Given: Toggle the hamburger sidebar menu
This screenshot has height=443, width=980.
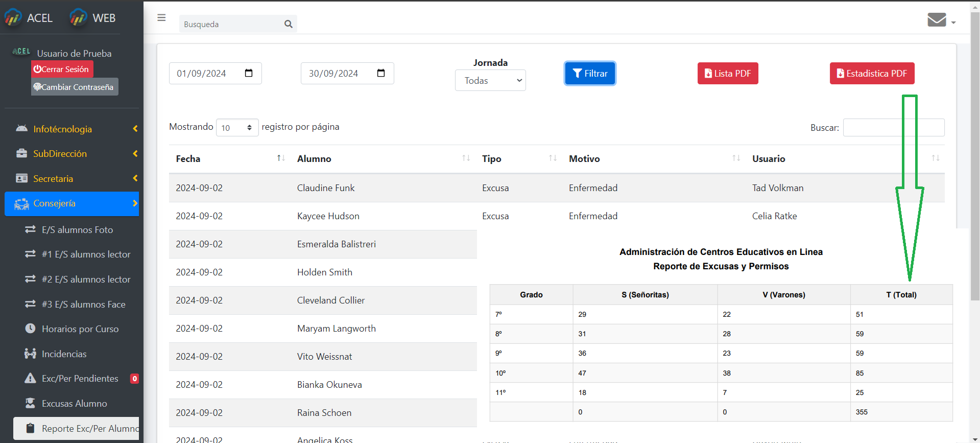Looking at the screenshot, I should [x=161, y=18].
